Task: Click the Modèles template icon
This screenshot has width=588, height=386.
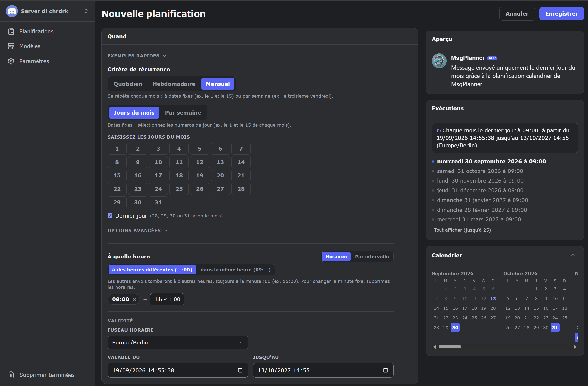Action: pos(11,46)
